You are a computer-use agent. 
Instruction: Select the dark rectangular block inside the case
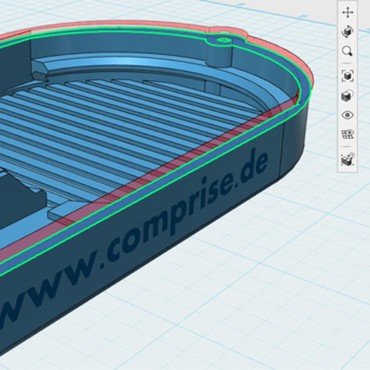pyautogui.click(x=20, y=197)
